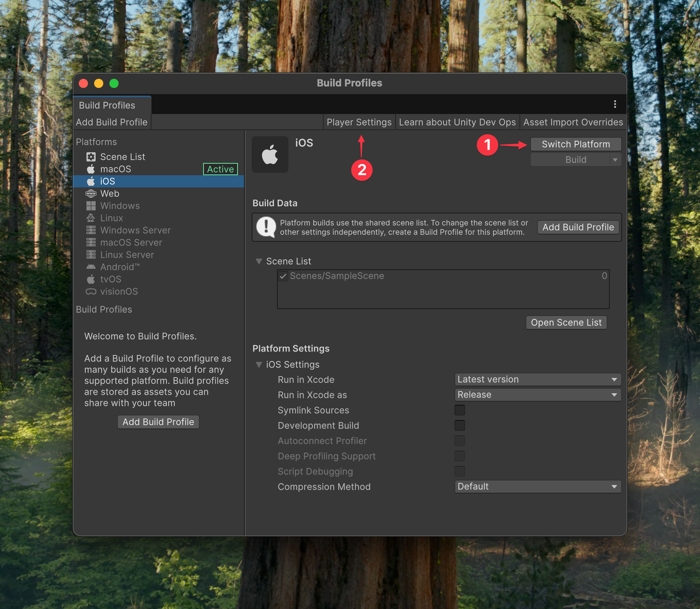Click the tvOS Apple icon
700x609 pixels.
[x=91, y=279]
